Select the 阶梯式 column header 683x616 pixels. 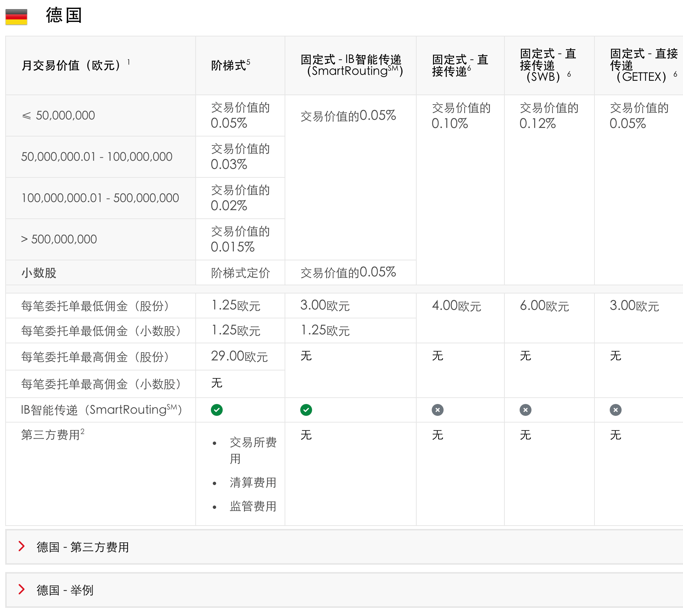point(228,65)
